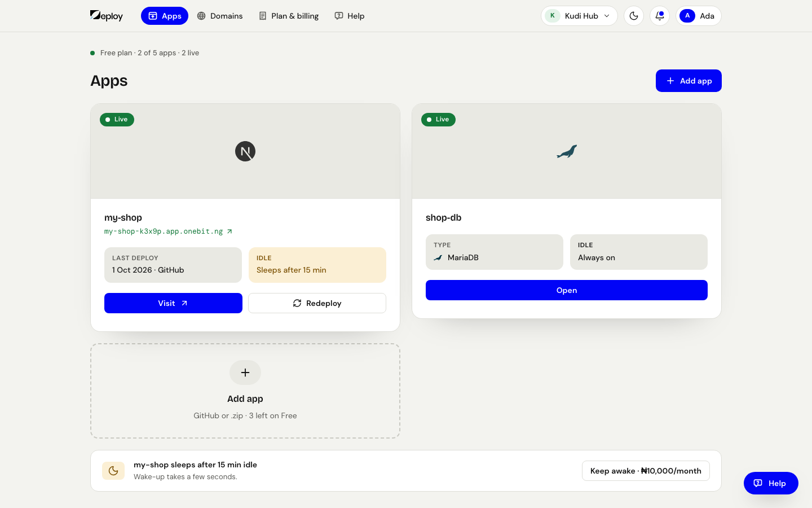Open the Domains tab

(220, 16)
